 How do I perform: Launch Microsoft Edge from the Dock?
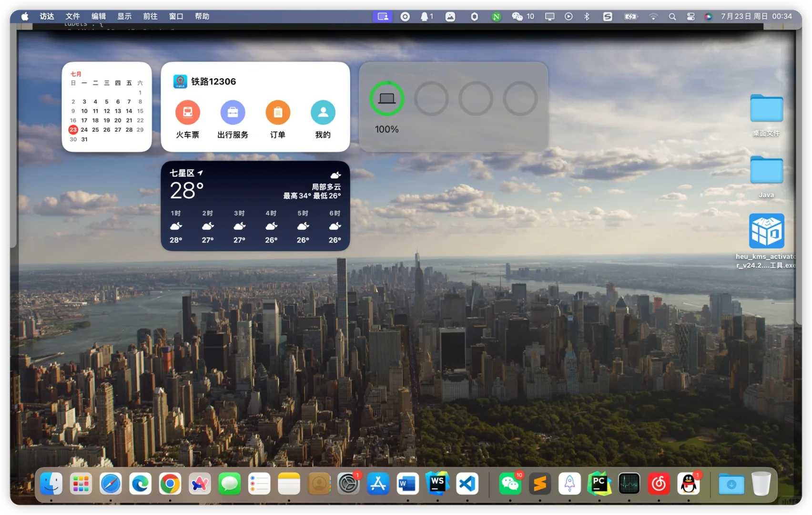[x=140, y=484]
